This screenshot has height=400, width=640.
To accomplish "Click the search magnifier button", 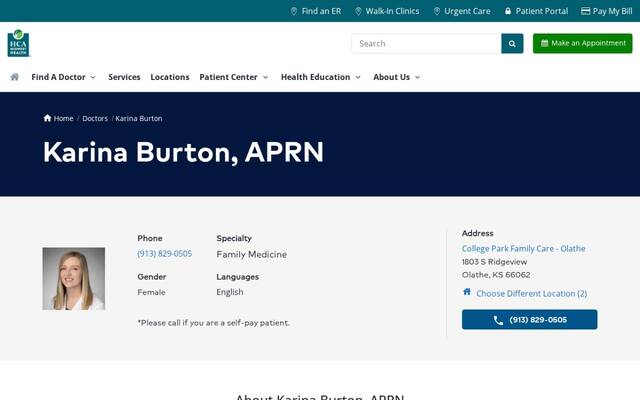I will 512,43.
